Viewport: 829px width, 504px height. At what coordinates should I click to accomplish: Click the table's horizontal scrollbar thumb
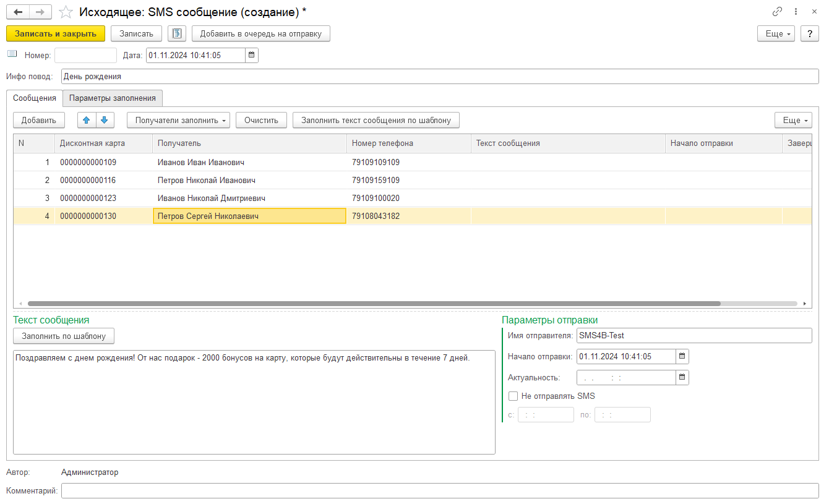click(x=374, y=304)
